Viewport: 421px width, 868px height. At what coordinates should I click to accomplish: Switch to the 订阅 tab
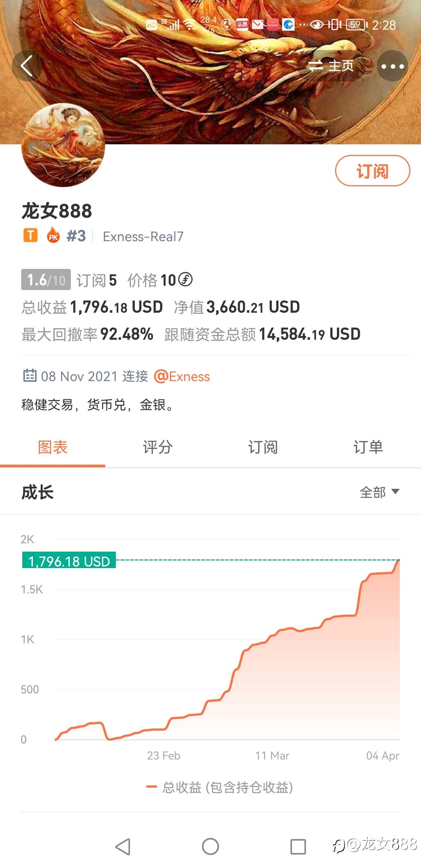click(263, 447)
